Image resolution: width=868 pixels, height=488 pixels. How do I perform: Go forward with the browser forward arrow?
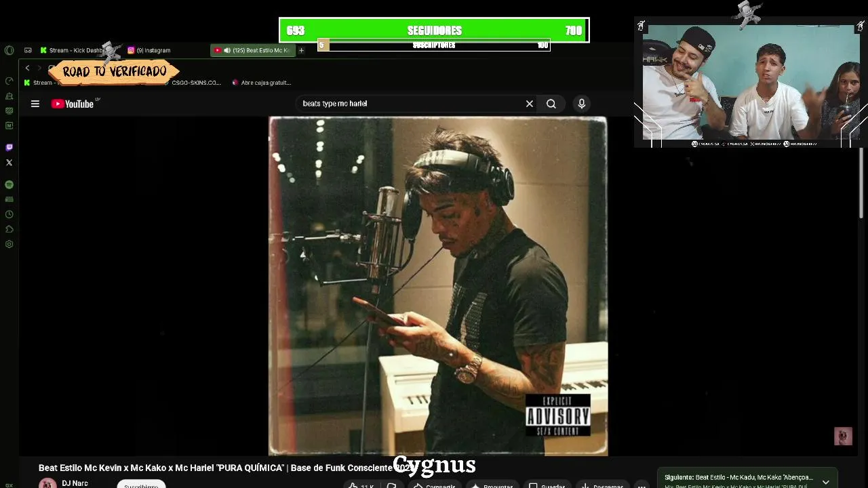(39, 68)
